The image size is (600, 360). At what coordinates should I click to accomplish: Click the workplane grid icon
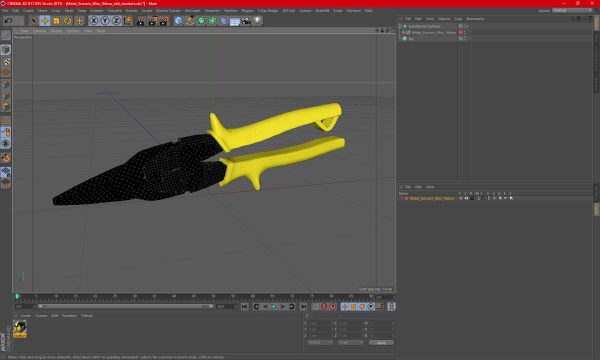pyautogui.click(x=6, y=172)
